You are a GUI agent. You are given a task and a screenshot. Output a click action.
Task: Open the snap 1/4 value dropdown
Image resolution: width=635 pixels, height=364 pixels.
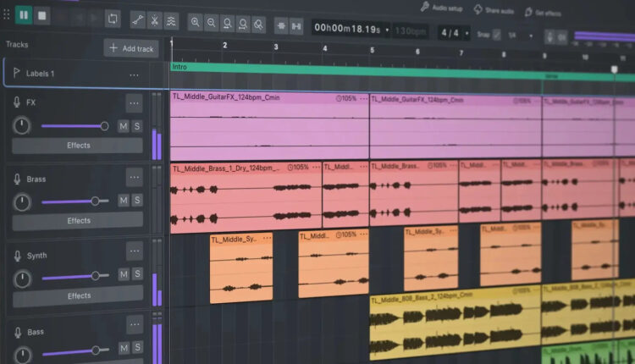click(x=531, y=36)
